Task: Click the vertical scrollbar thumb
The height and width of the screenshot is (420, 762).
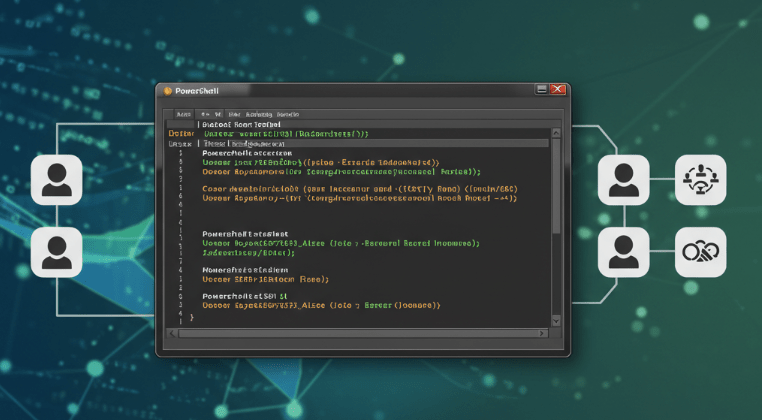Action: click(556, 186)
